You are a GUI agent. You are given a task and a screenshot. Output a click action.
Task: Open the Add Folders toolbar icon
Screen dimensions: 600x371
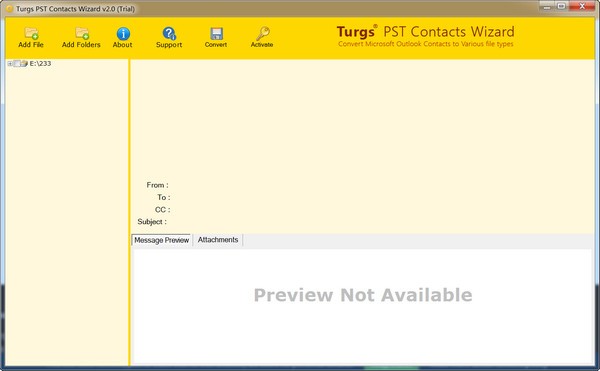[x=82, y=33]
